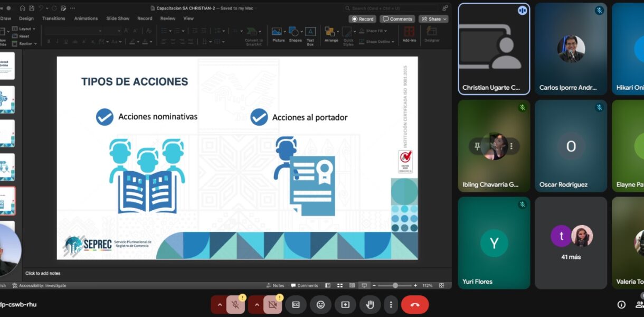Open the Designer pane
This screenshot has height=317, width=644.
pos(432,35)
